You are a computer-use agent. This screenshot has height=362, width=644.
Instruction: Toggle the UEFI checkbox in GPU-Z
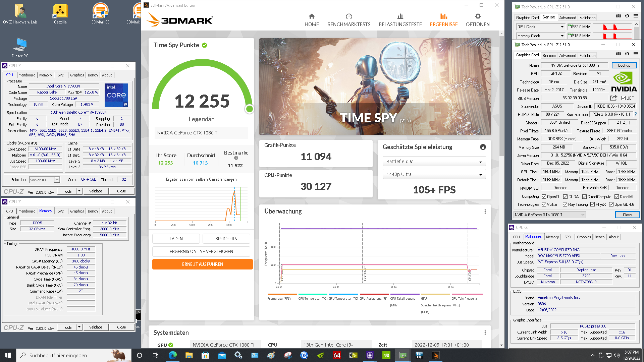point(623,98)
